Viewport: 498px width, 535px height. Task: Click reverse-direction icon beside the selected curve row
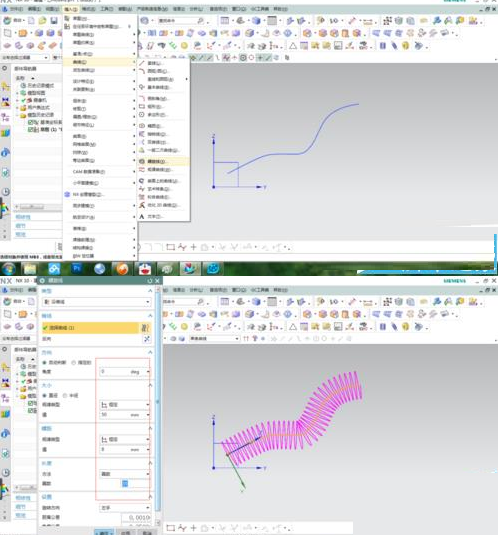[x=145, y=328]
